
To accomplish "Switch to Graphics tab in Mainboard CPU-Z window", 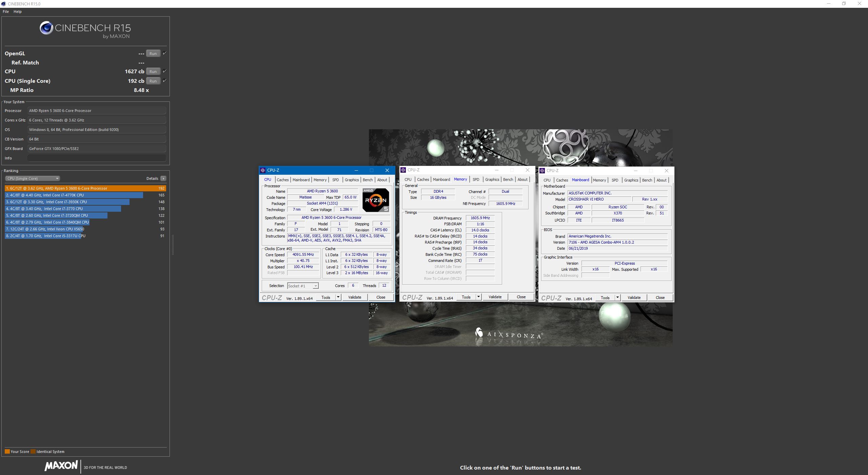I will pyautogui.click(x=631, y=180).
